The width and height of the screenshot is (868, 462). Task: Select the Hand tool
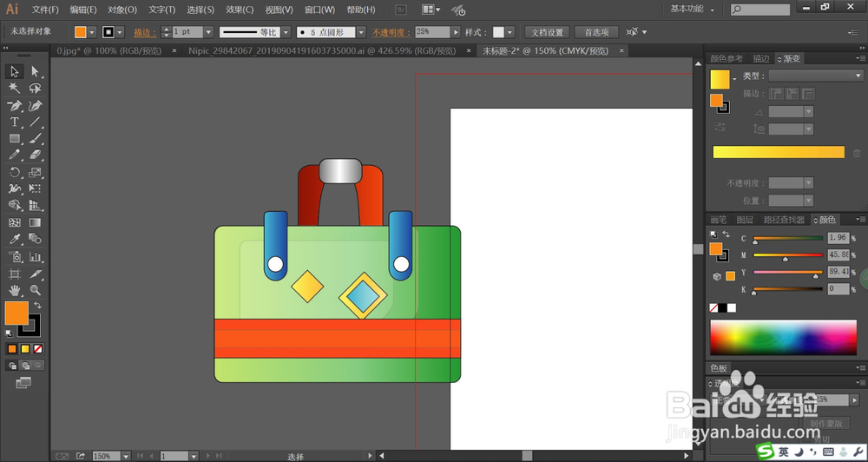point(15,289)
